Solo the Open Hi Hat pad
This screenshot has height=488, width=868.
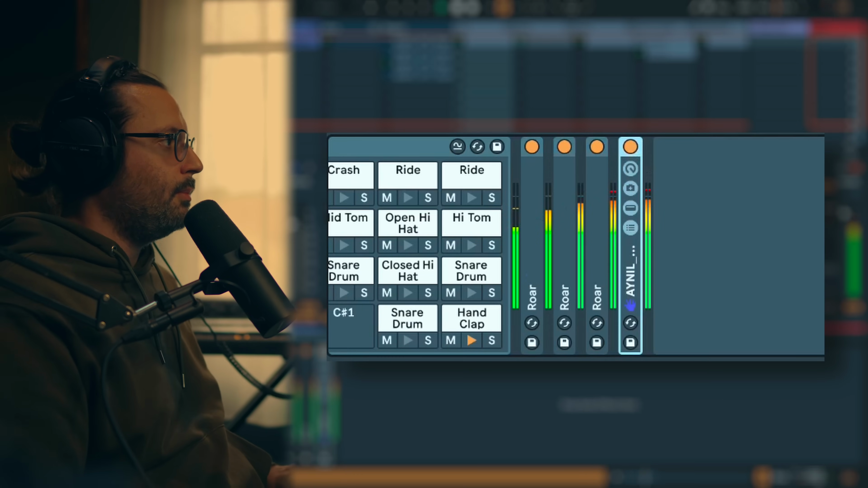pos(428,245)
